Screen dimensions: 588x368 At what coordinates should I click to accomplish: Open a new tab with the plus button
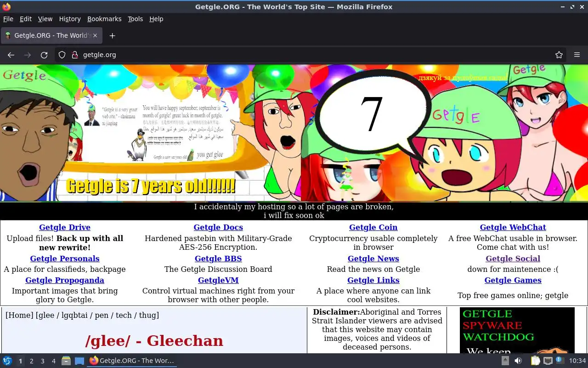[112, 35]
